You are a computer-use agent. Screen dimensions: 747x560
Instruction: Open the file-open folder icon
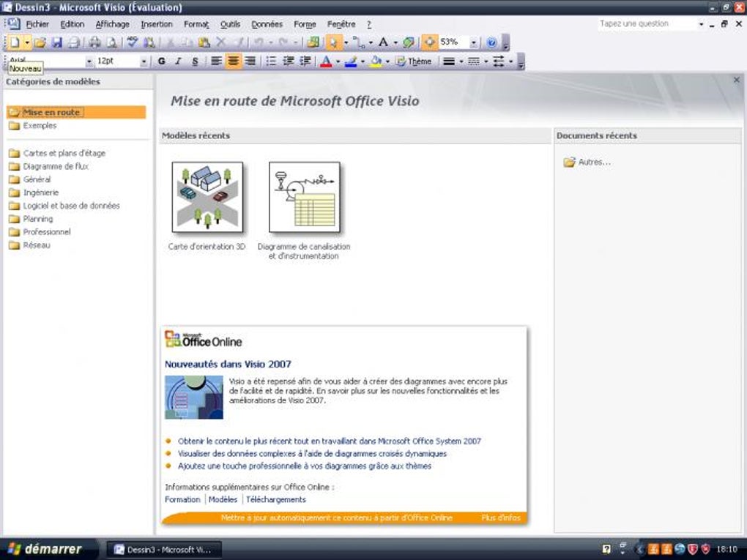pyautogui.click(x=40, y=42)
